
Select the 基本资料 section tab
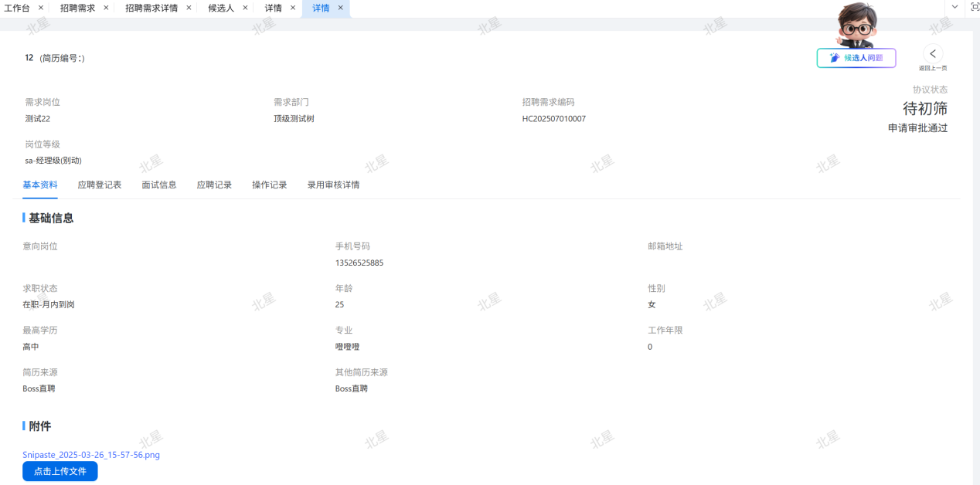40,185
